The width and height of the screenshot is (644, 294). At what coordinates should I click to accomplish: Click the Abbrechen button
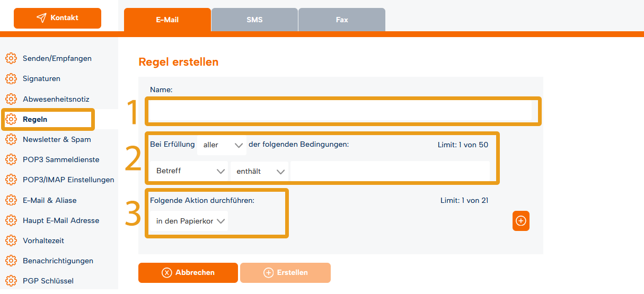tap(188, 272)
